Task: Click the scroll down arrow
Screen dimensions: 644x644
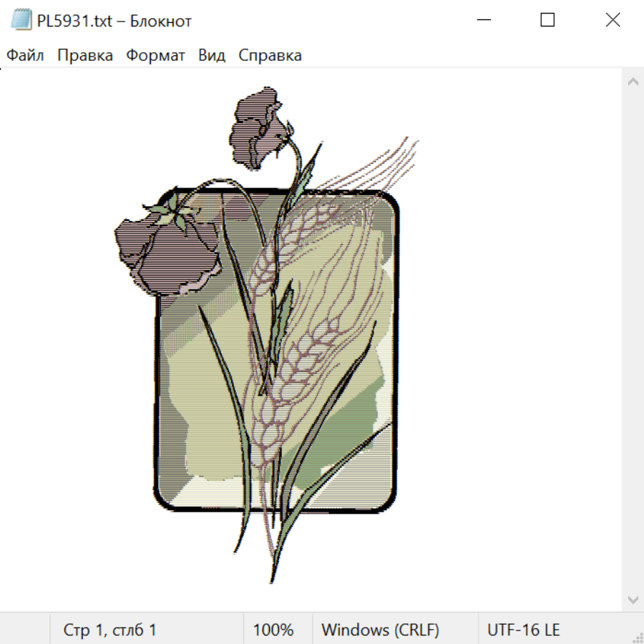Action: [x=633, y=600]
